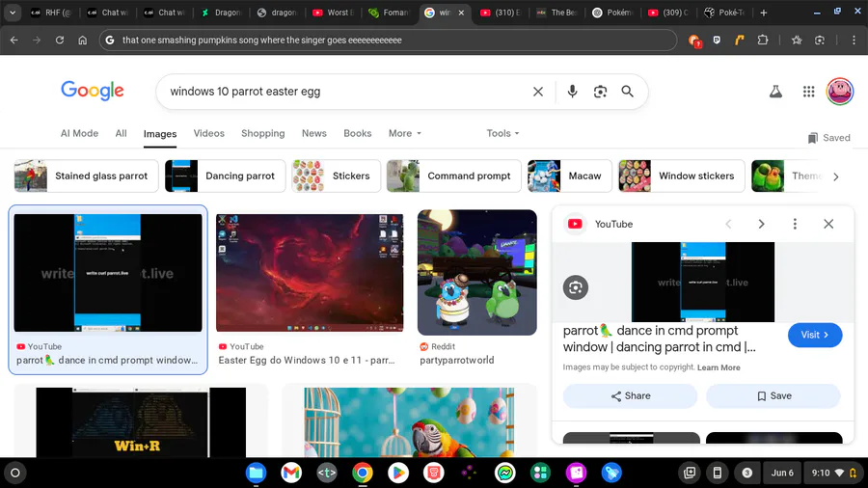Switch to the All results tab
Screen dimensions: 868x488
click(121, 133)
